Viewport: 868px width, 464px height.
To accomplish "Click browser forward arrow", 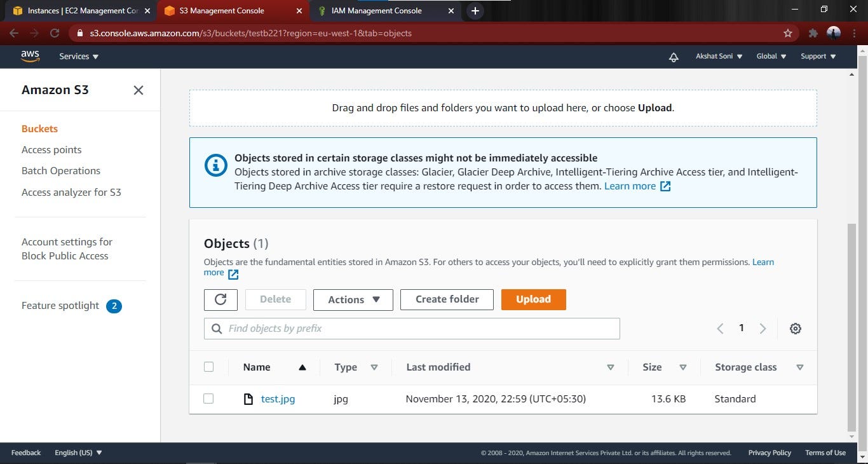I will 34,33.
